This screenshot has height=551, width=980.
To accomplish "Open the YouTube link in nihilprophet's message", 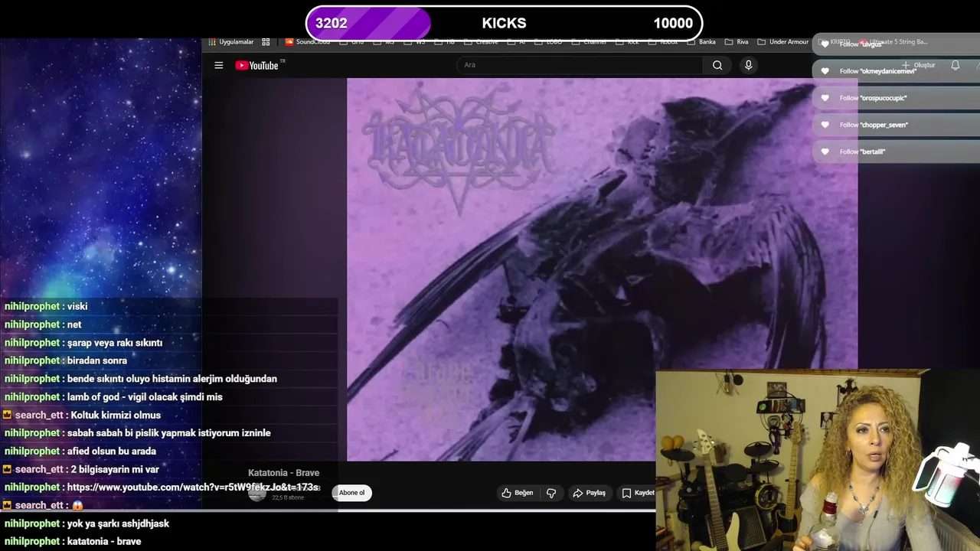I will click(193, 487).
